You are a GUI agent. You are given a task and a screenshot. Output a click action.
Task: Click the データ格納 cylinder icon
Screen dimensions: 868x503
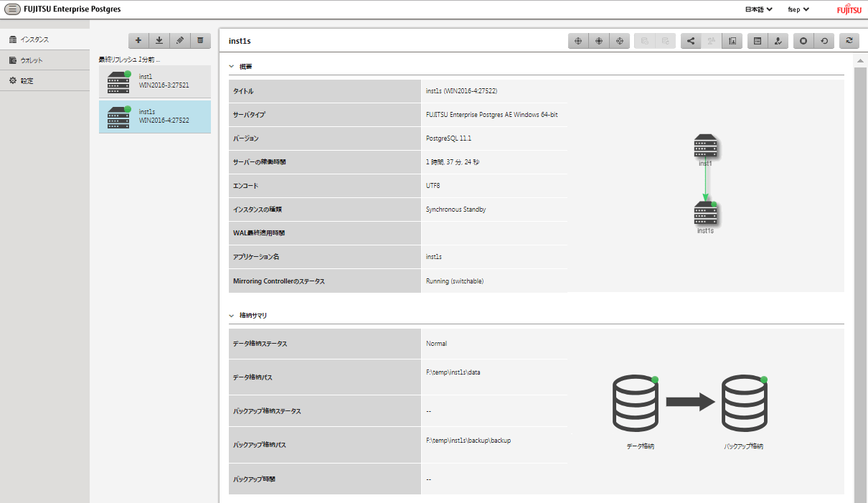(636, 403)
